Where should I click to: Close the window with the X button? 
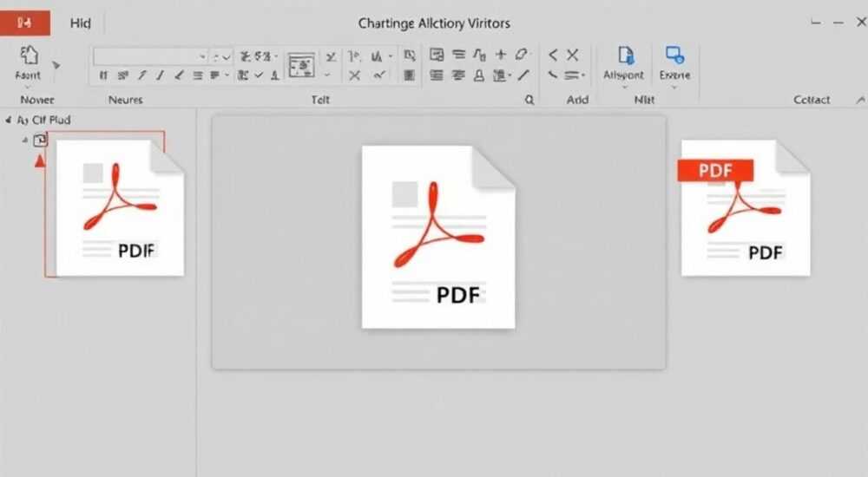[x=861, y=23]
